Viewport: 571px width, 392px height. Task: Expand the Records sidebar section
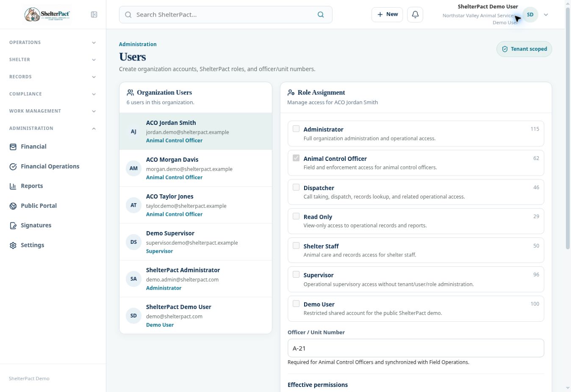point(53,77)
